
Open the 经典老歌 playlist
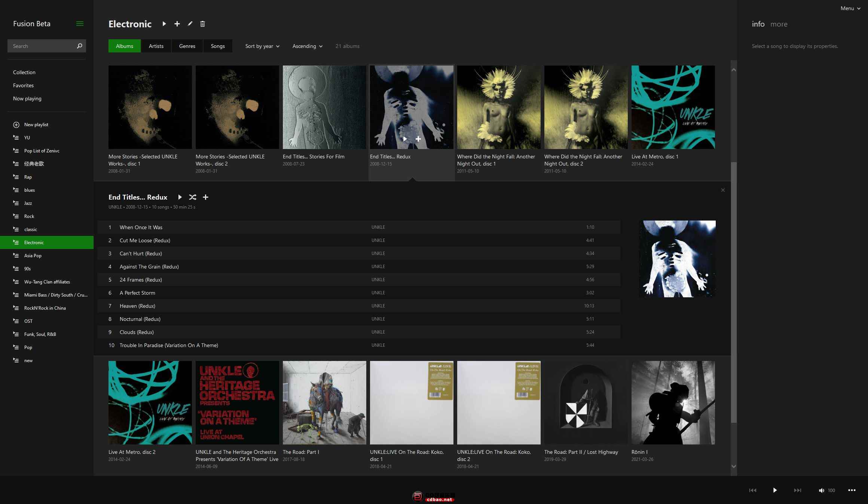(47, 164)
